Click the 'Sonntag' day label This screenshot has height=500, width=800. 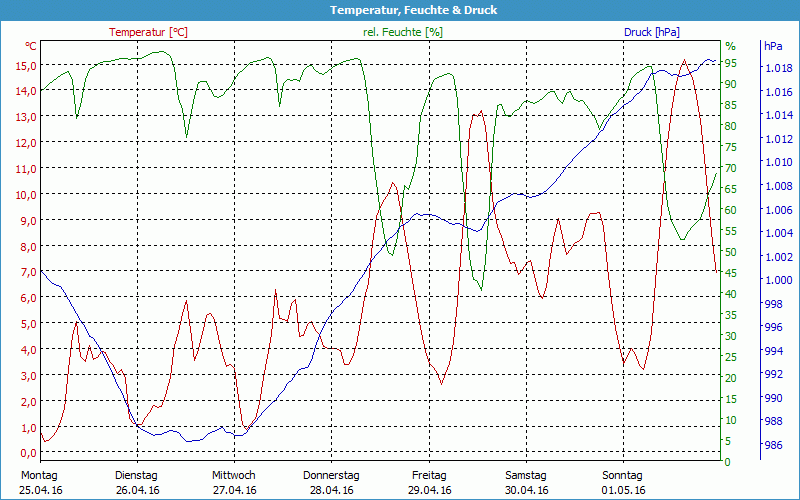coord(622,476)
